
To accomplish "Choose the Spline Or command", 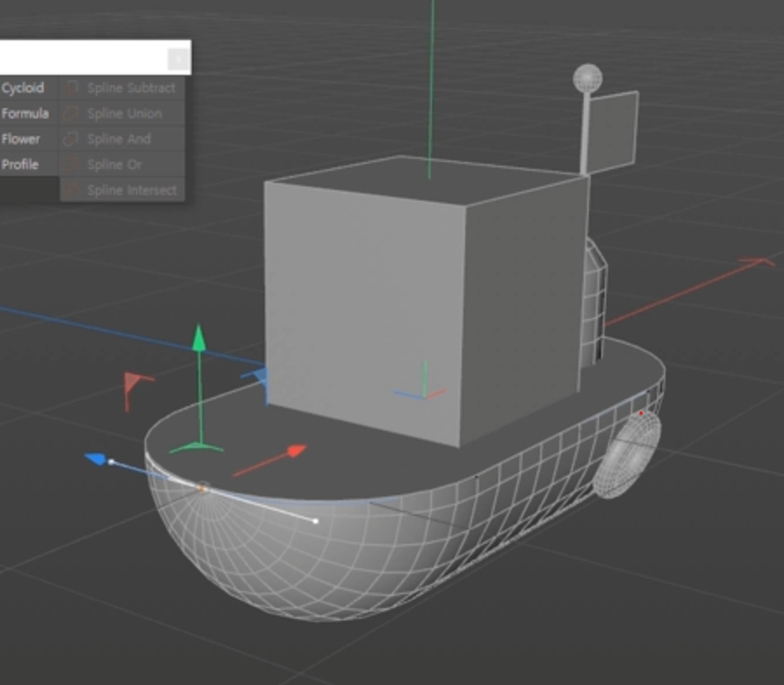I will tap(123, 165).
